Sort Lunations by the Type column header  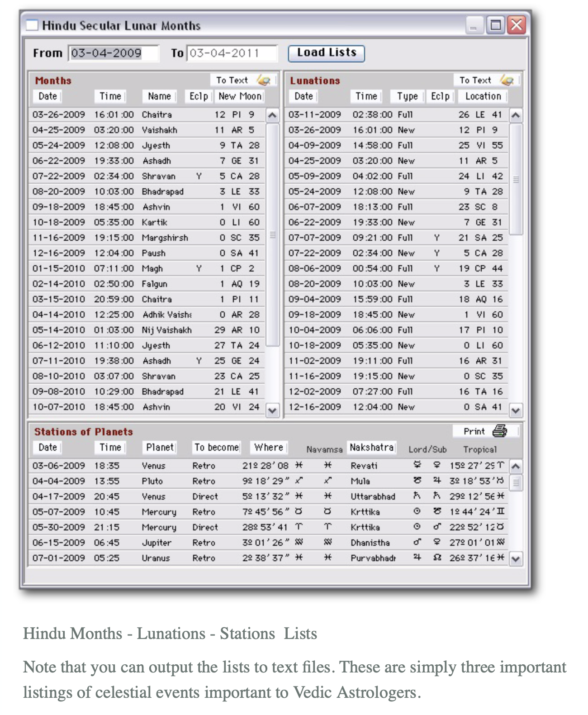pos(407,96)
